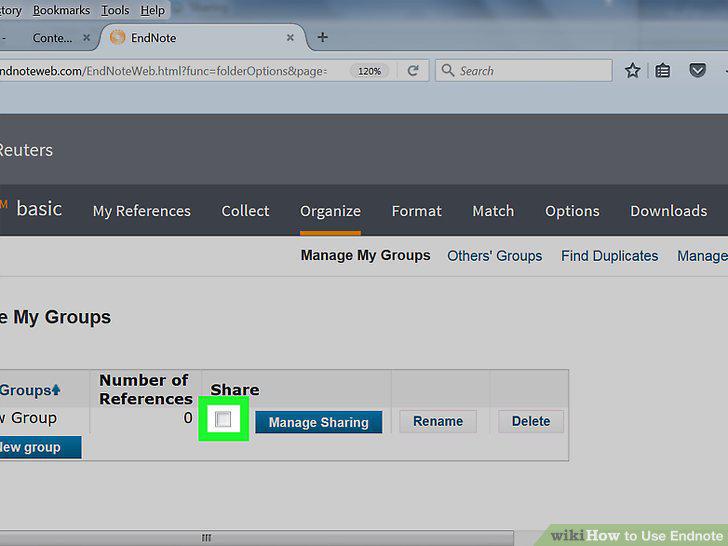Open the Options tab
Screen dimensions: 728x546
coord(572,211)
